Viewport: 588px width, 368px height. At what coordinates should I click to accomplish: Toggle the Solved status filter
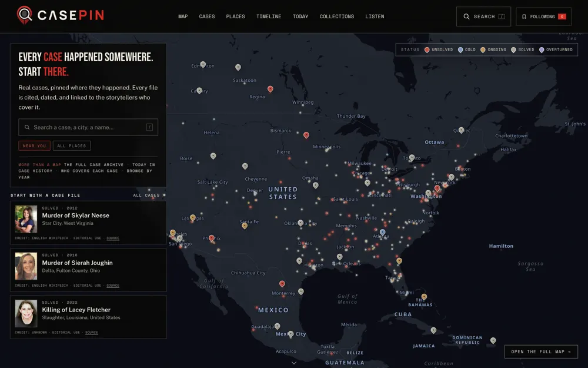522,49
